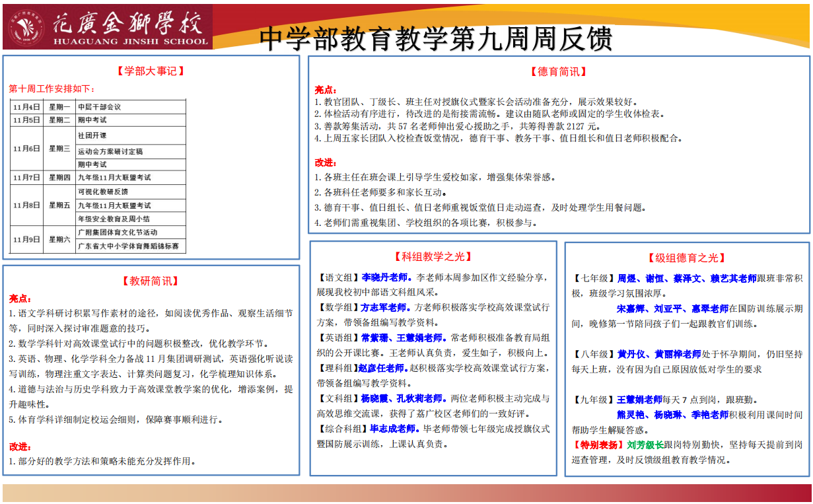Viewport: 813px width, 504px height.
Task: Click the line '1. 部分好的教学方法和策略未能充分发挥作用。'
Action: pyautogui.click(x=102, y=462)
